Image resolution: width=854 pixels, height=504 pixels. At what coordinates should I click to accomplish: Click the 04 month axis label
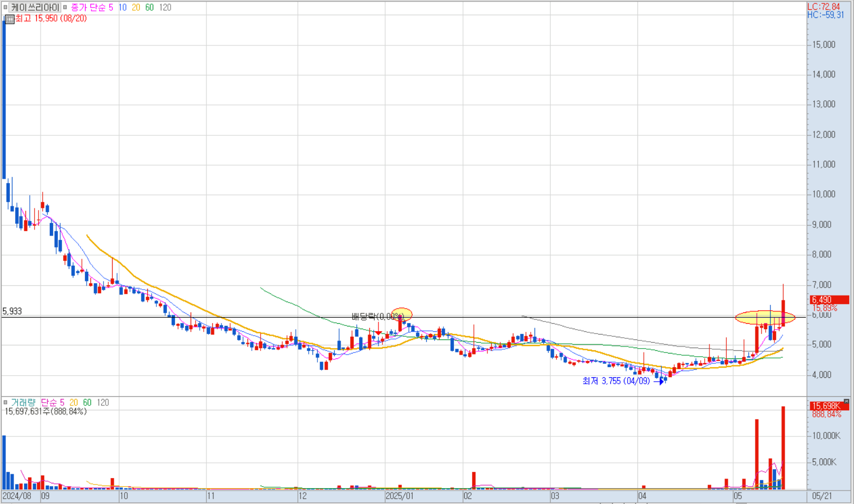click(642, 496)
